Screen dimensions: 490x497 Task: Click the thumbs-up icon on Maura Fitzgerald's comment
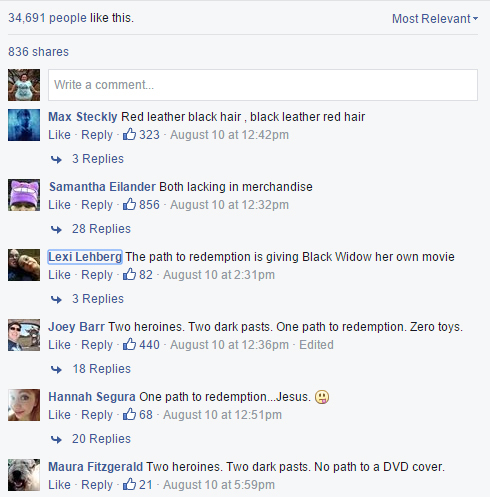click(x=129, y=484)
